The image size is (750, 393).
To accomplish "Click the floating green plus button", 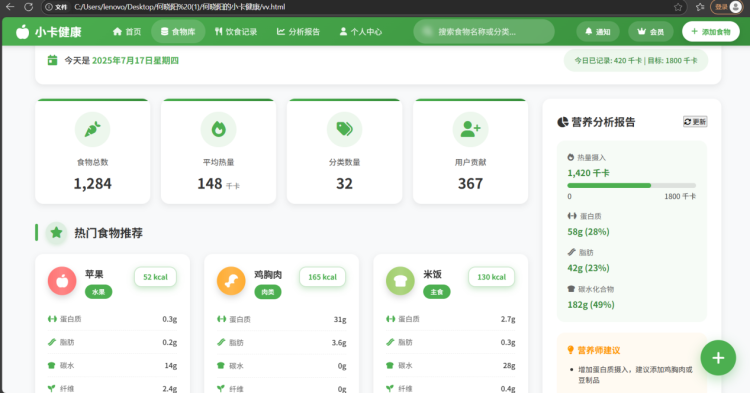I will point(718,358).
